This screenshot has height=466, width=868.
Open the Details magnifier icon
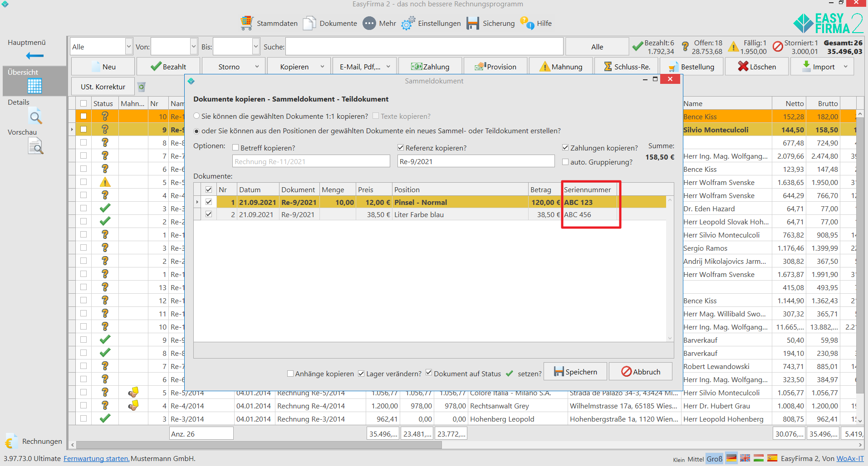(35, 117)
